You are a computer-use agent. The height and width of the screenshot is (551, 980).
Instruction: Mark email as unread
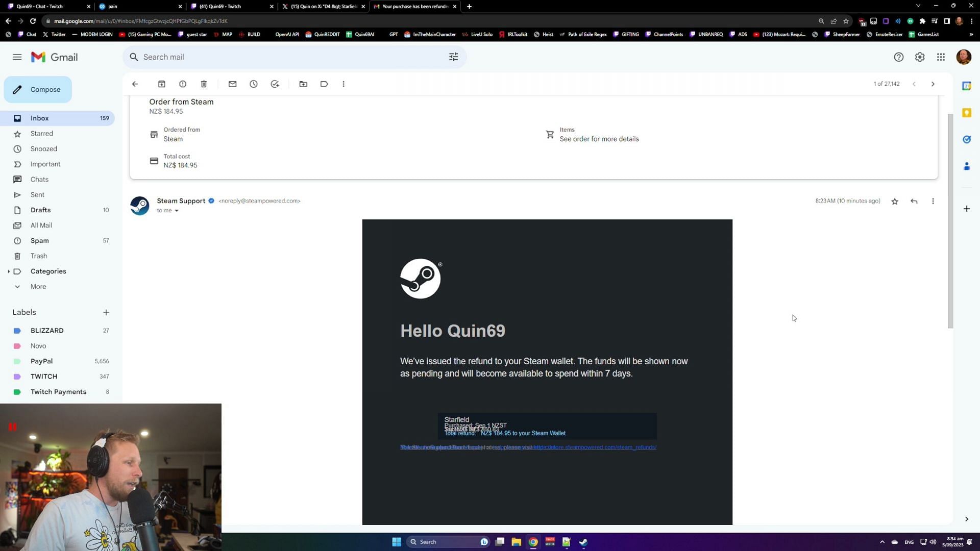232,84
